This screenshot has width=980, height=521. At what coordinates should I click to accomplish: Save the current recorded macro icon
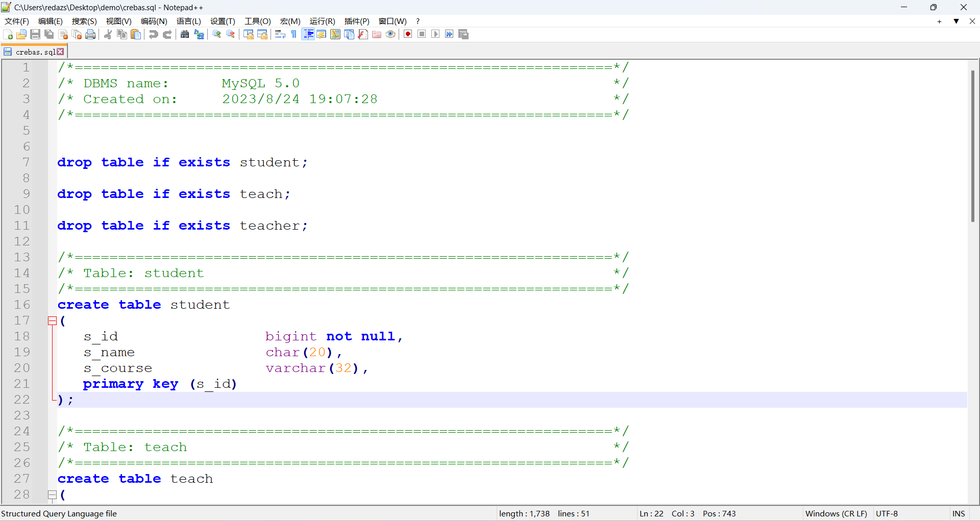pyautogui.click(x=463, y=34)
